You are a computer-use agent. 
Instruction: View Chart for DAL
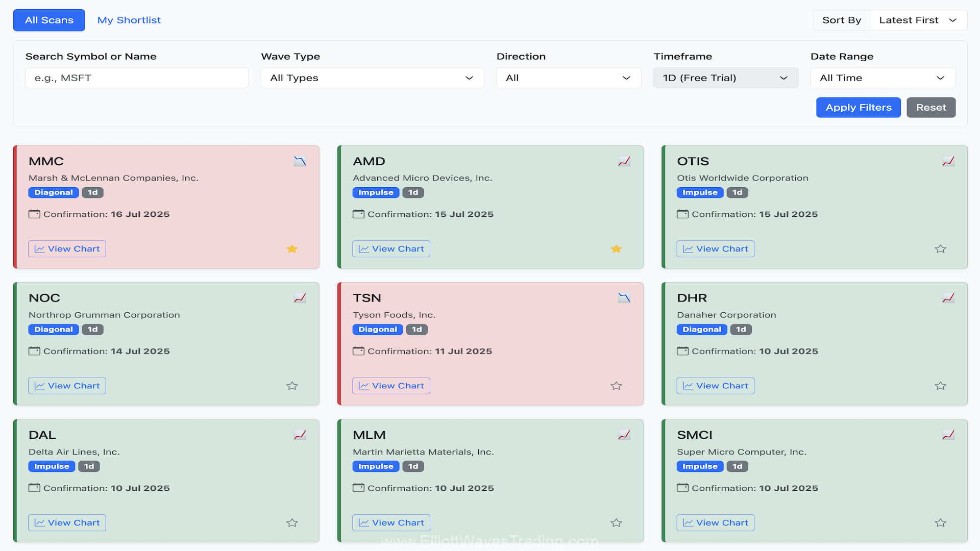pos(67,523)
